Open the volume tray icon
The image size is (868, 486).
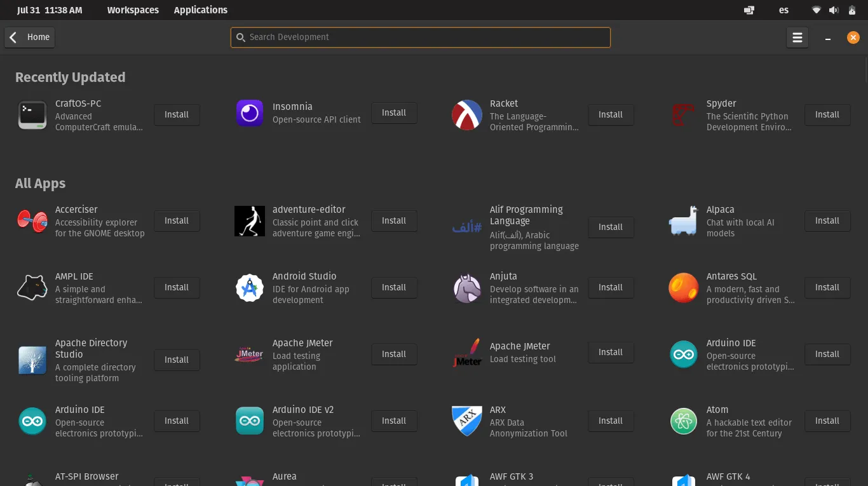pyautogui.click(x=834, y=10)
